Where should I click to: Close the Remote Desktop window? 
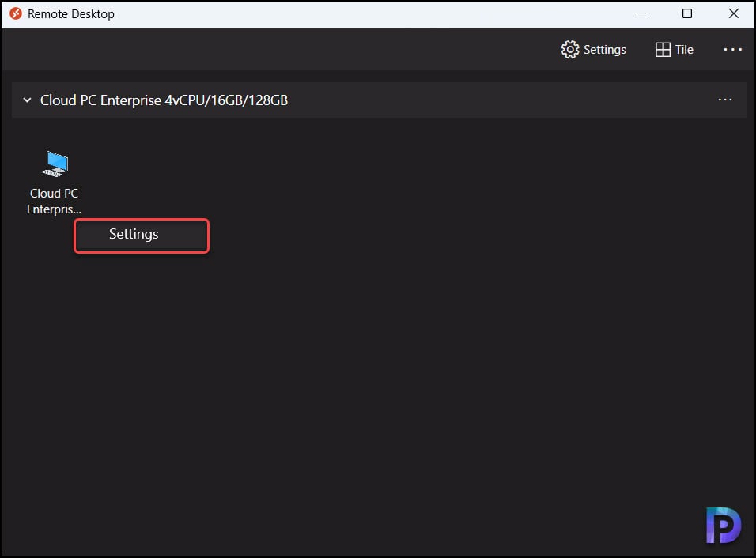coord(733,13)
